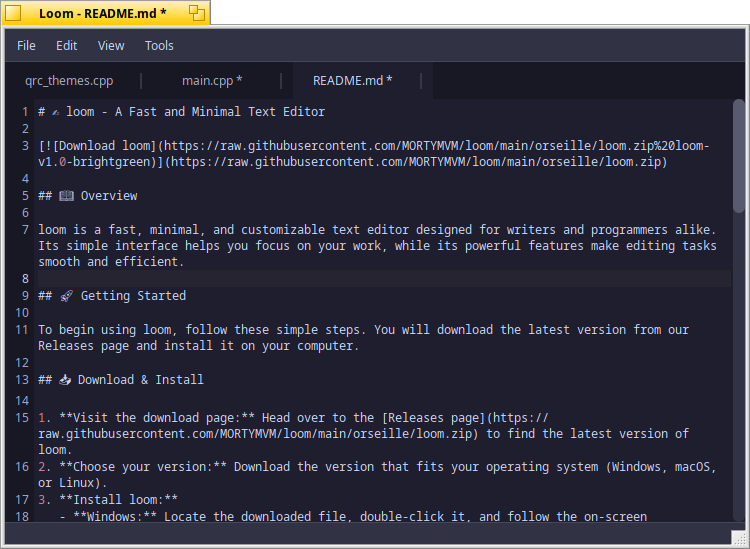Click the '[Releases page]' link text
This screenshot has width=750, height=549.
tap(434, 418)
